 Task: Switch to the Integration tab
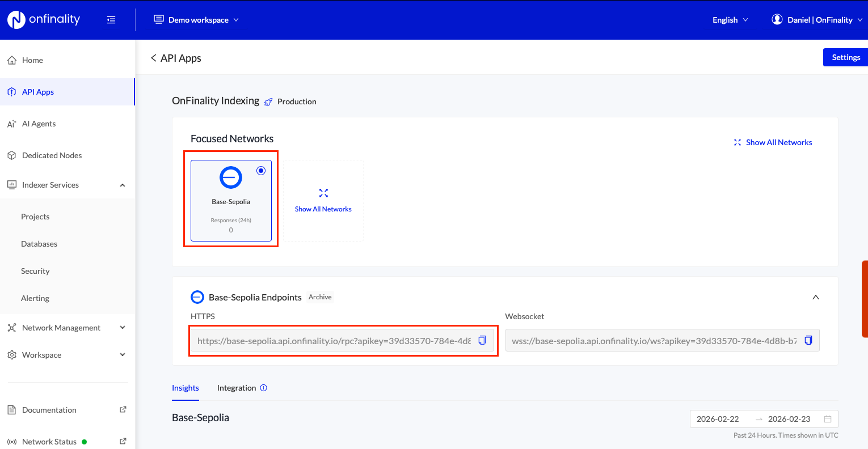tap(236, 388)
